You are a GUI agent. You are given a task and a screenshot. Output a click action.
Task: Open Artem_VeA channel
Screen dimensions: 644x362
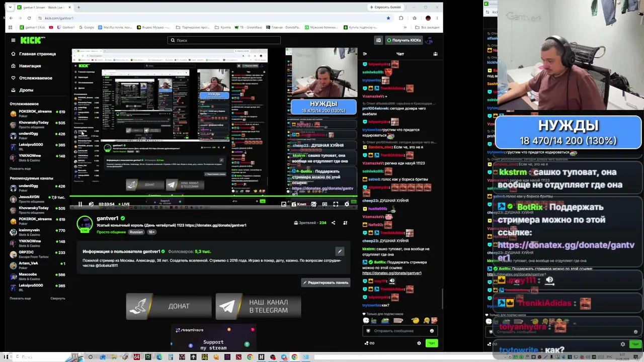pos(37,265)
